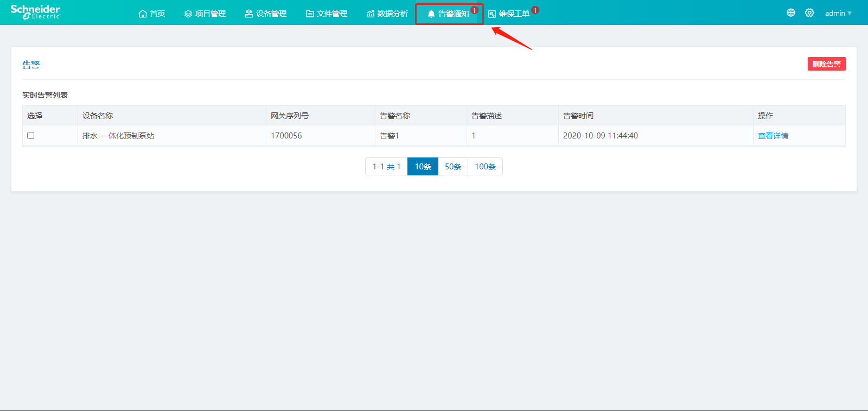Open the settings gear icon
868x411 pixels.
(x=809, y=12)
